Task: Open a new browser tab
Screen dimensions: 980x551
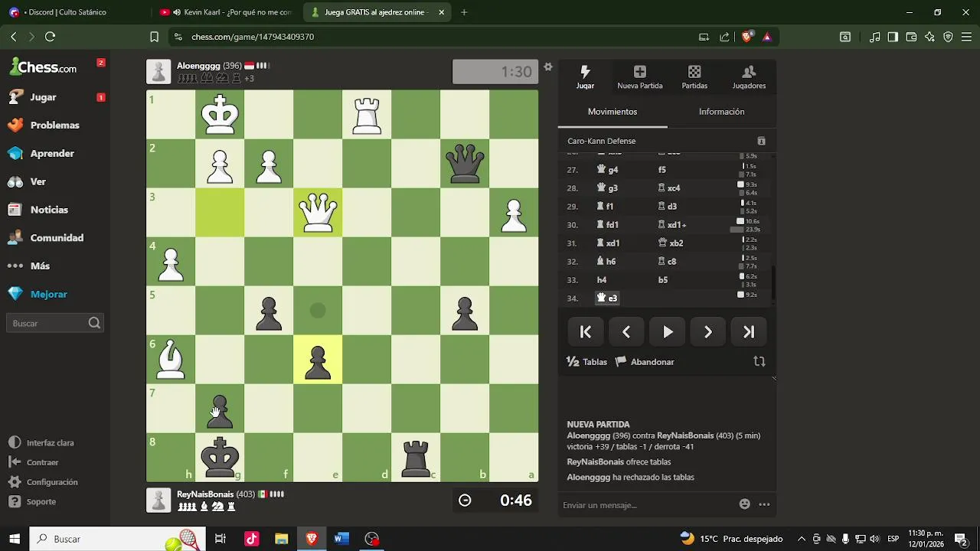Action: pos(464,12)
